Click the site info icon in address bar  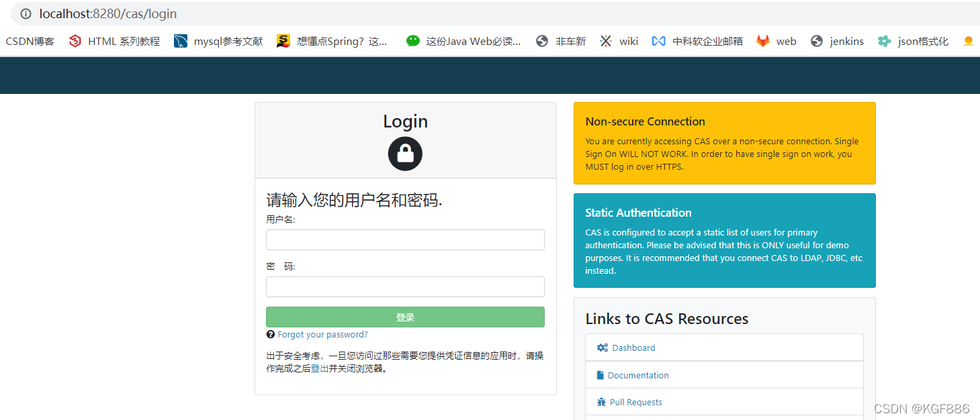click(x=26, y=13)
